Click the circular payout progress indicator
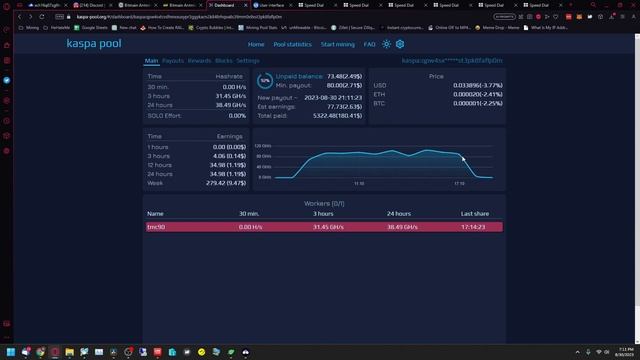The image size is (640, 360). (265, 80)
